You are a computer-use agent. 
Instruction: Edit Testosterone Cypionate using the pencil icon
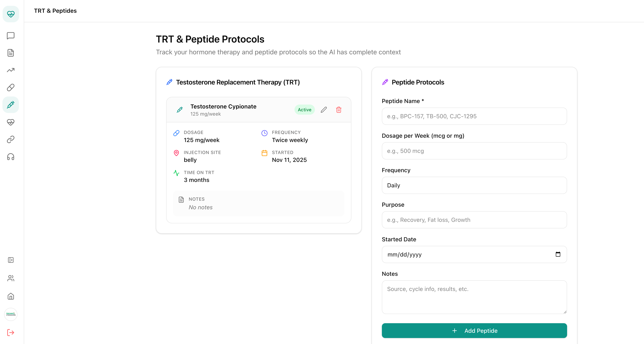click(324, 110)
